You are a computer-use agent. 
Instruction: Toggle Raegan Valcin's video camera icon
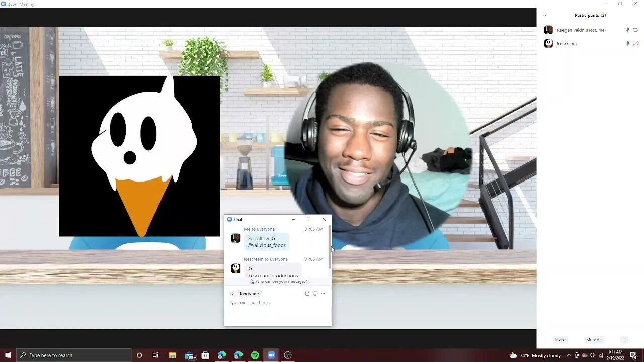(636, 30)
